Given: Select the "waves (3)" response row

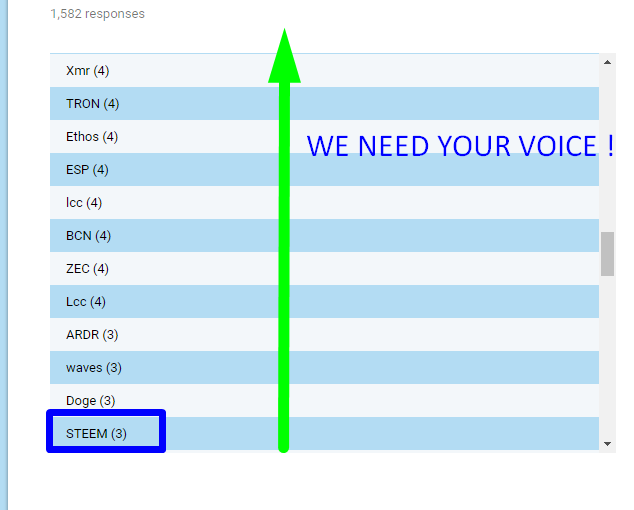Looking at the screenshot, I should point(324,368).
